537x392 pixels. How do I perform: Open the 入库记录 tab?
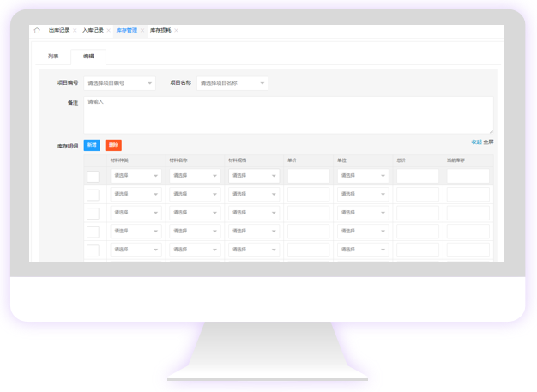(x=93, y=30)
